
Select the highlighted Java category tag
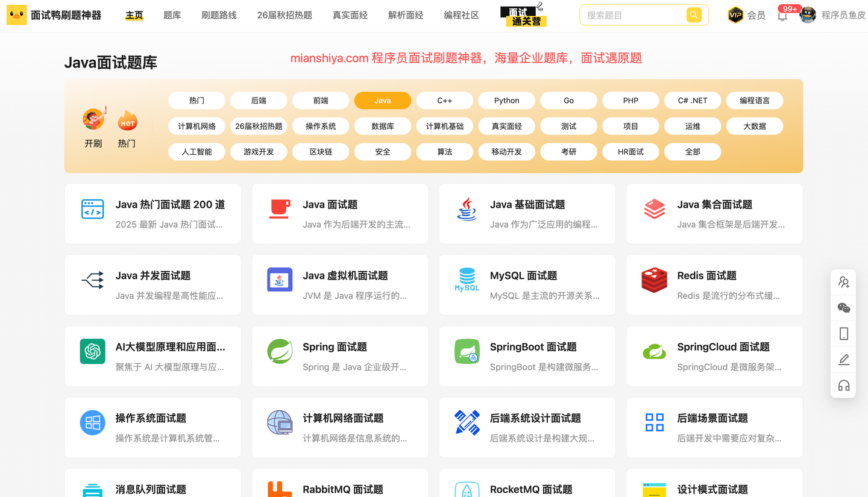click(383, 101)
